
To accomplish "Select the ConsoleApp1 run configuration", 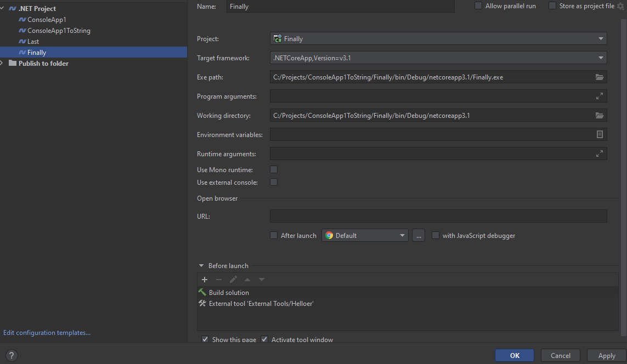I will [47, 20].
